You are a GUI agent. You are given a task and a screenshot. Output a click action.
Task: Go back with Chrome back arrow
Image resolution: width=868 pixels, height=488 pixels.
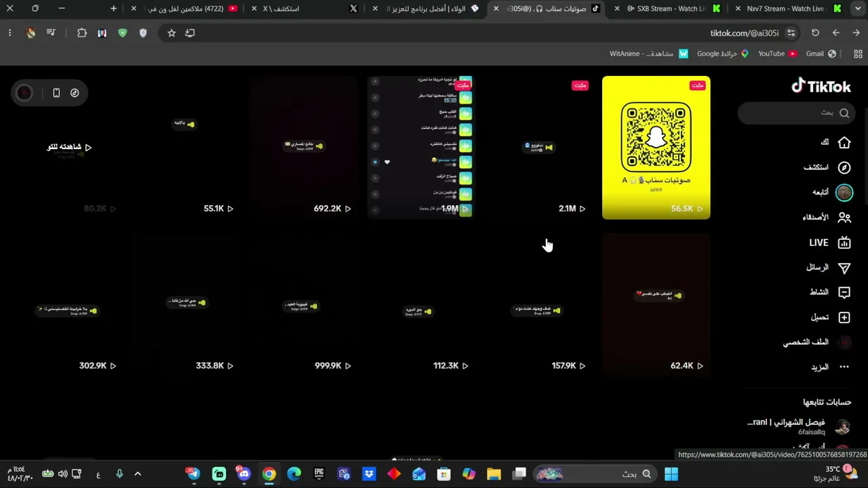[836, 33]
